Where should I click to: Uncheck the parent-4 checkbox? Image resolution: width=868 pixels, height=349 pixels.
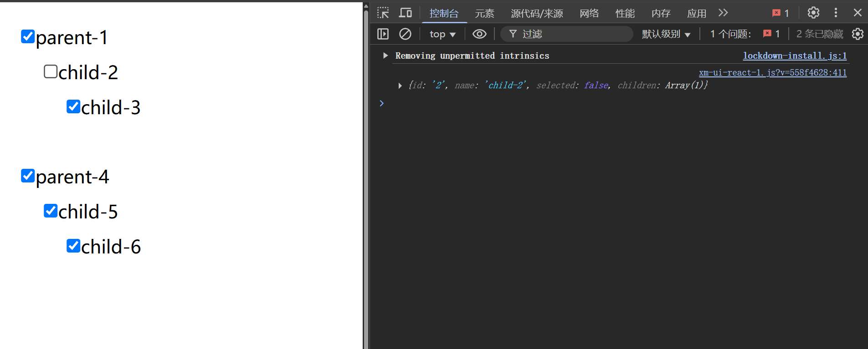(28, 176)
